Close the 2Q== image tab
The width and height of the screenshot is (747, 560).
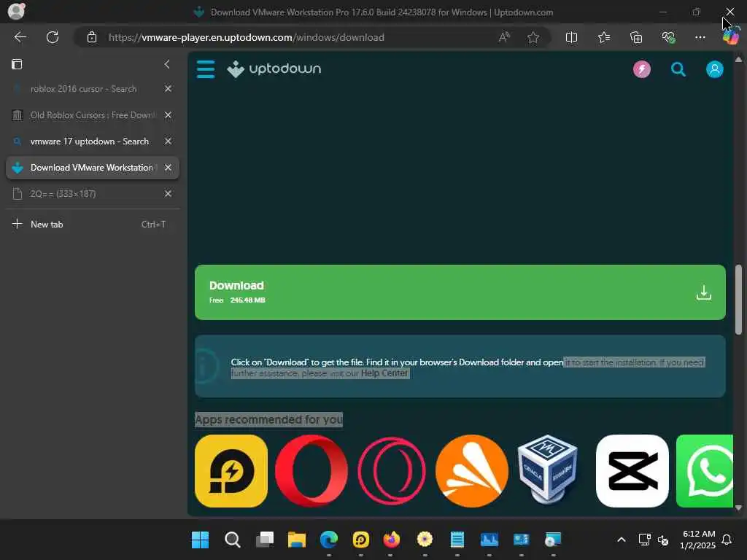pos(169,194)
